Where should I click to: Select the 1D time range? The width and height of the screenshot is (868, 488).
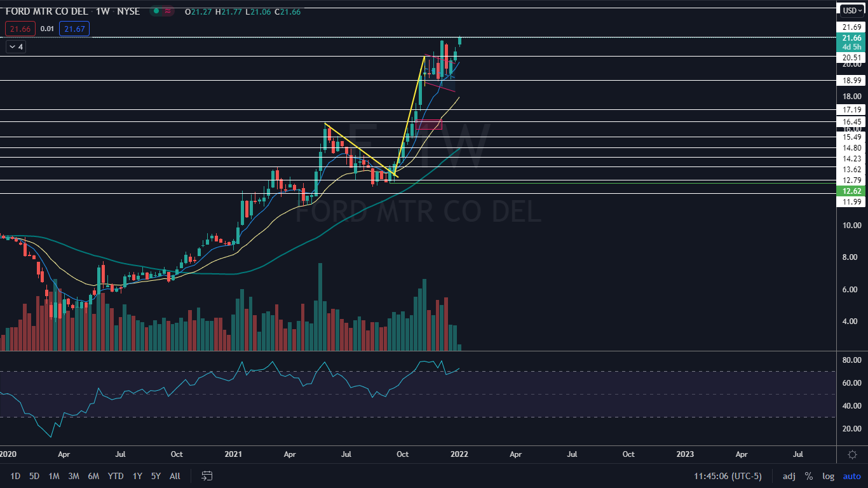pos(15,476)
